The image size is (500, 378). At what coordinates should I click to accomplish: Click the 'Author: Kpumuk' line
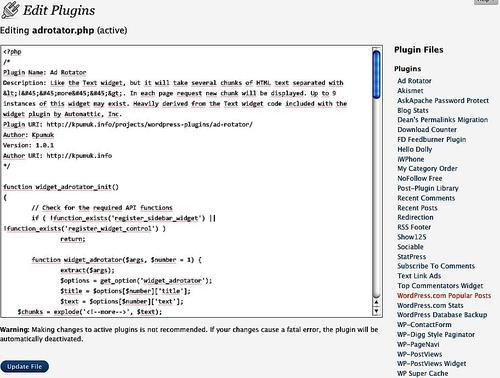(x=28, y=135)
